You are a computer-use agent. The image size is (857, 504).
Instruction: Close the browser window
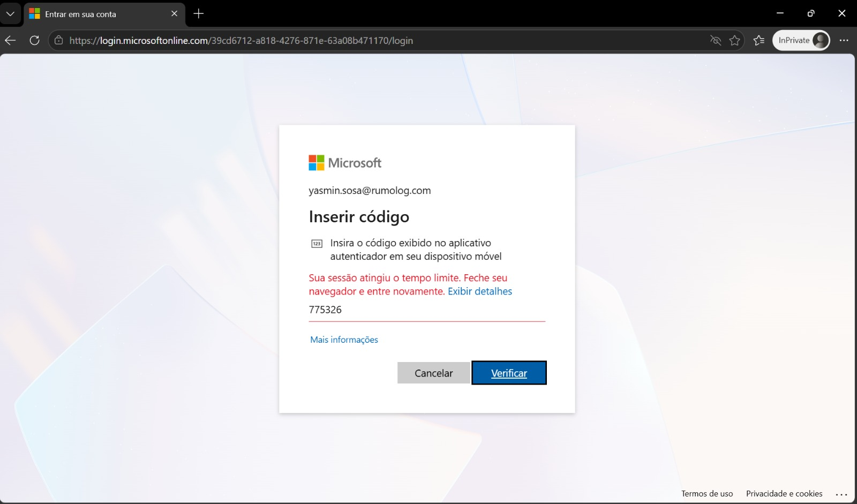point(842,13)
